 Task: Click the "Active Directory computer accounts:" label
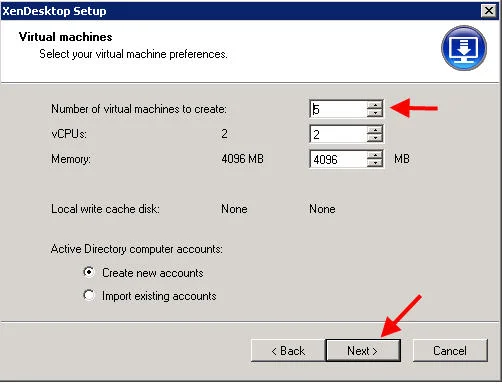click(x=137, y=249)
